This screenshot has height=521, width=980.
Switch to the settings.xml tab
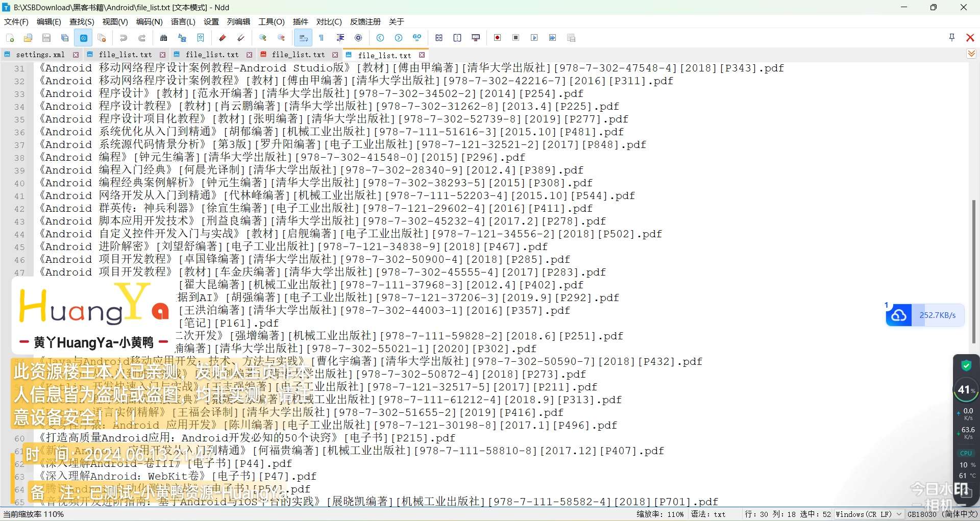point(40,55)
